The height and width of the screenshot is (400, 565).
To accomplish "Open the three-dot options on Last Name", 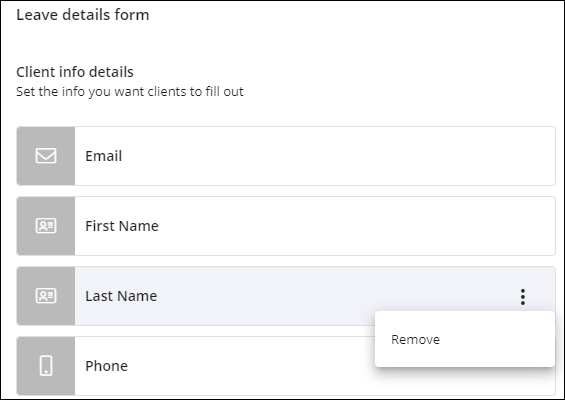I will (523, 297).
